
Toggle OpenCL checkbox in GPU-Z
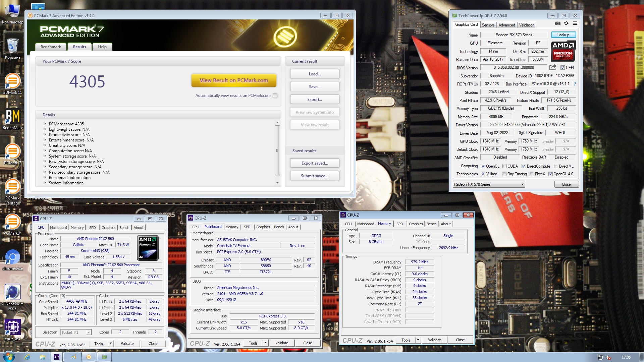click(483, 166)
